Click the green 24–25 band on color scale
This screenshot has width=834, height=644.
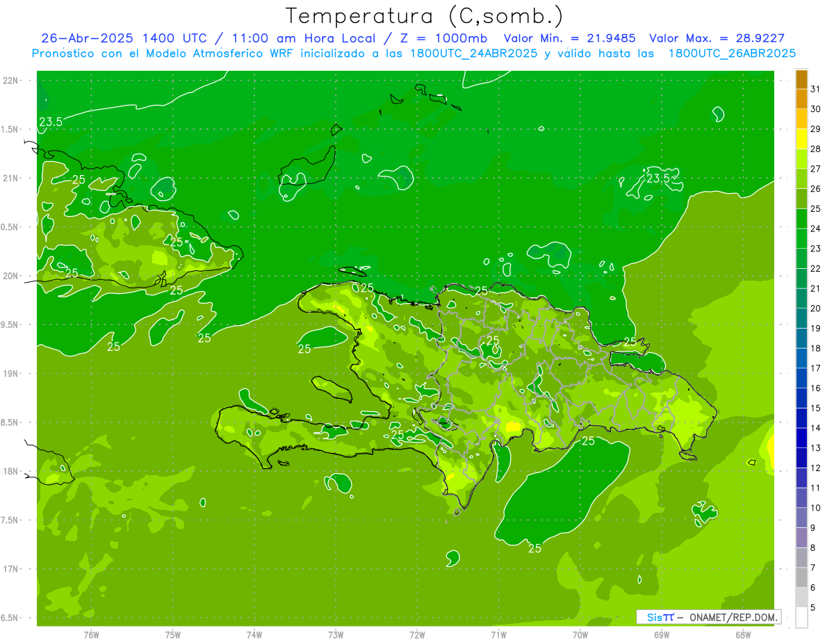click(x=801, y=219)
